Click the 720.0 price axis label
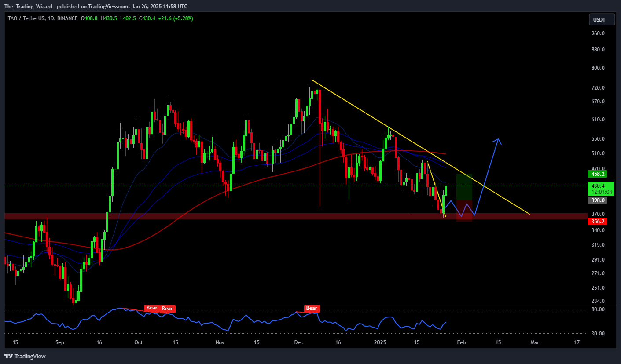This screenshot has height=364, width=621. coord(598,88)
